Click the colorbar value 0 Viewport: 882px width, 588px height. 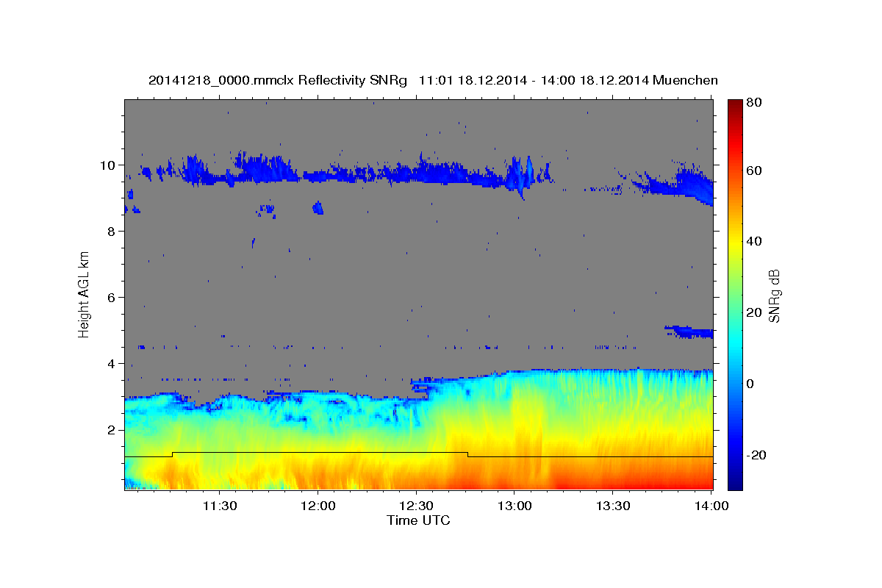tap(750, 384)
